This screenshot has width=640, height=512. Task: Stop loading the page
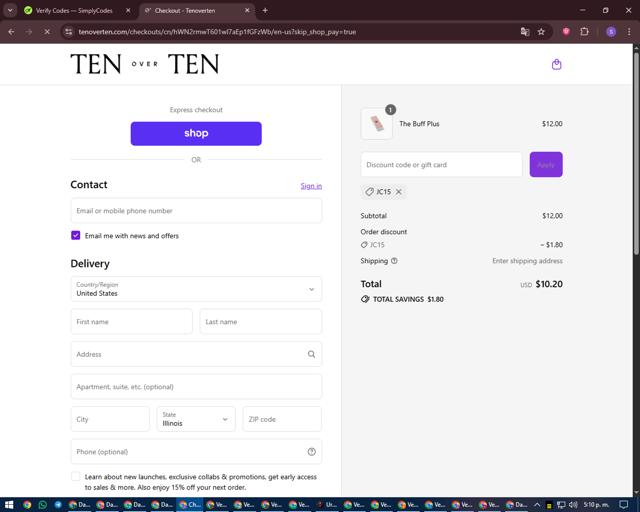click(x=47, y=32)
